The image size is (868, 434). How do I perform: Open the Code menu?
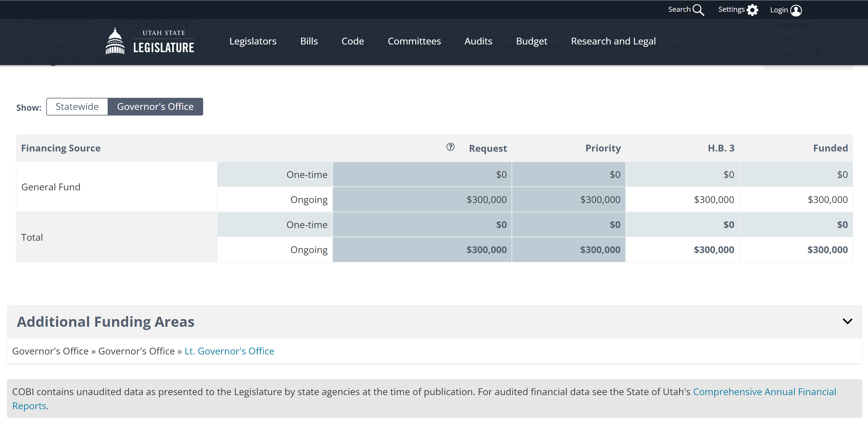tap(352, 41)
